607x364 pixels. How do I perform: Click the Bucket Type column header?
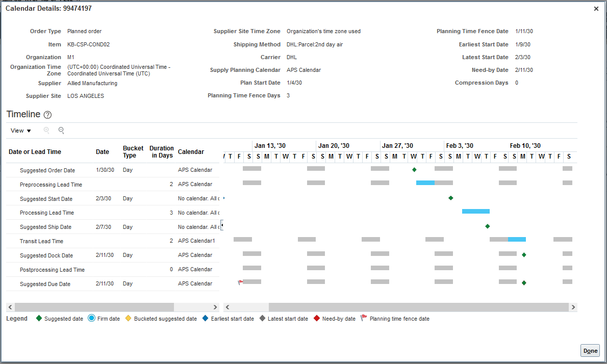133,151
